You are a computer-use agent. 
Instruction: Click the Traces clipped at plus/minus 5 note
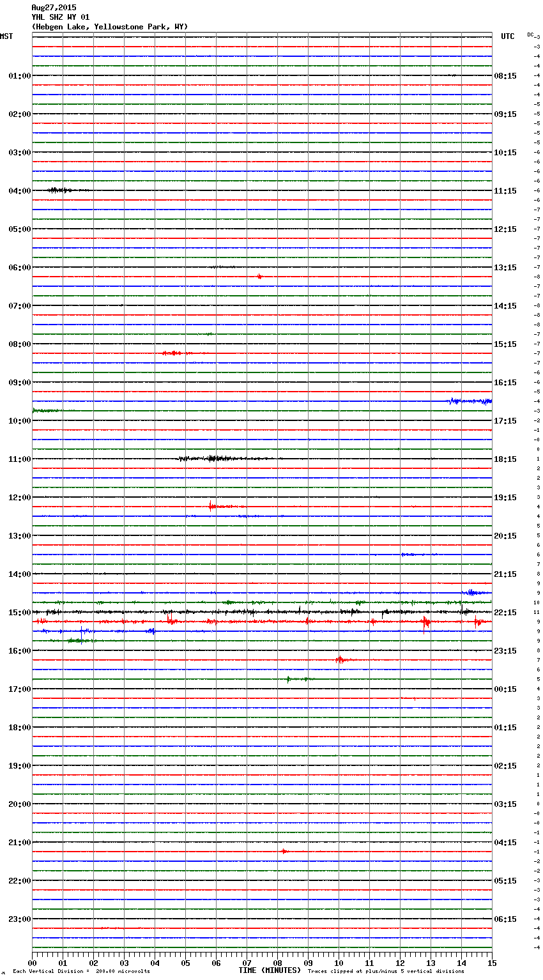[386, 971]
